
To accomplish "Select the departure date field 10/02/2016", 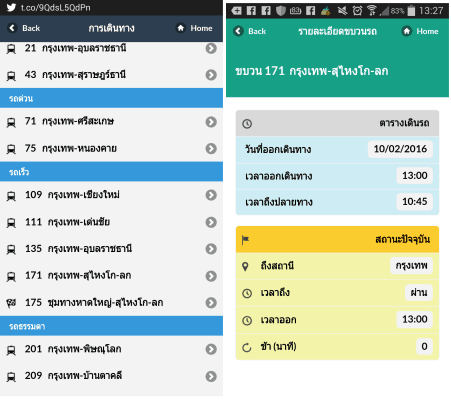I will (400, 149).
